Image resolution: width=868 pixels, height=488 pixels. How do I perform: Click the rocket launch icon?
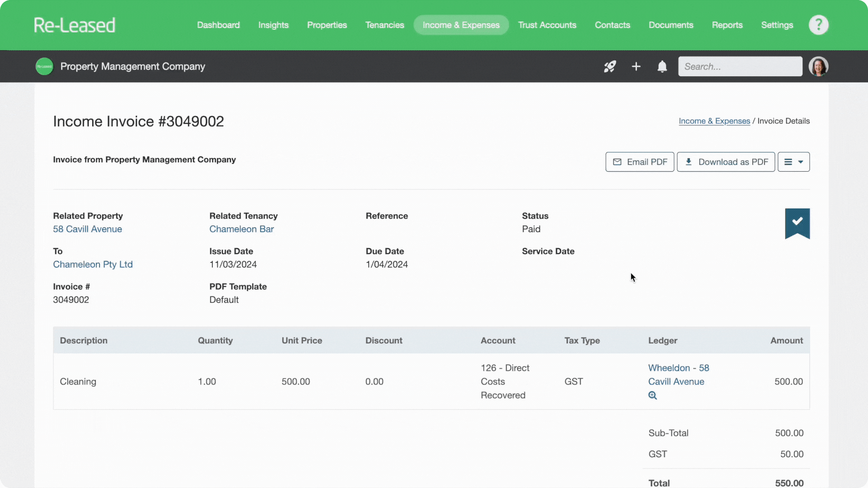coord(610,66)
